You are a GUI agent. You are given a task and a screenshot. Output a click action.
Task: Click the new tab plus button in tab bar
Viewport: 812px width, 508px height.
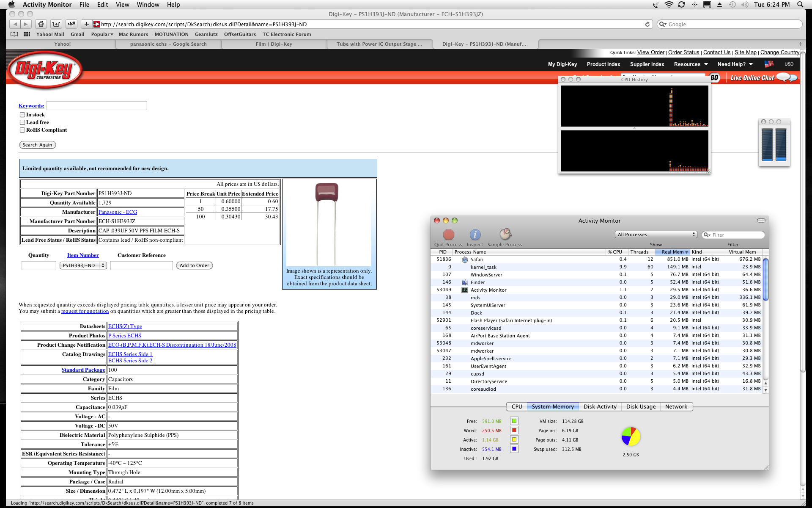800,44
